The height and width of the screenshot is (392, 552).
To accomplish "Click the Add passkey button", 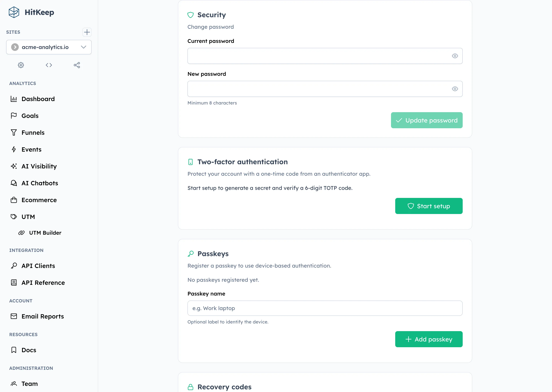I will click(x=429, y=339).
